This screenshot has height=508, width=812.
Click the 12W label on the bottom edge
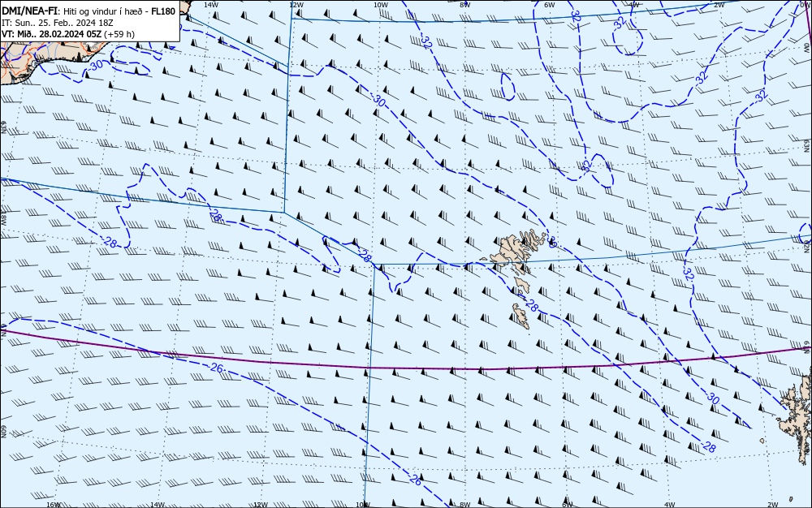tap(261, 505)
